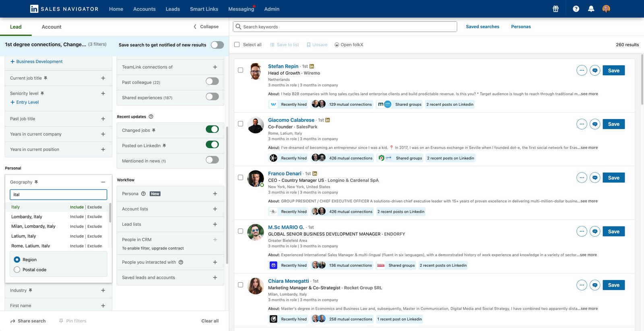This screenshot has width=644, height=331.
Task: Open the help question mark icon
Action: click(576, 9)
